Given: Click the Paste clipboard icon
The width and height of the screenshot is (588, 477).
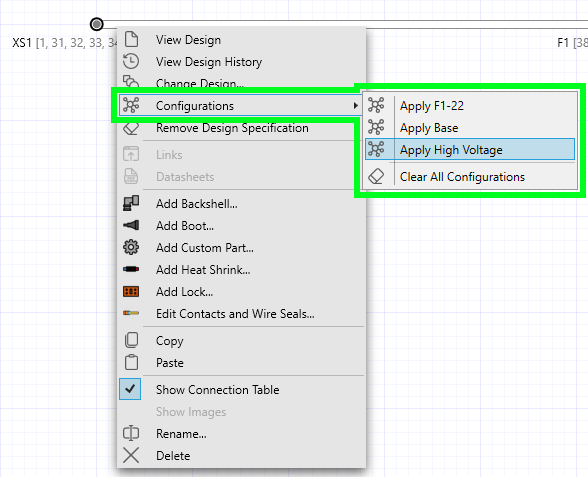Looking at the screenshot, I should point(131,362).
